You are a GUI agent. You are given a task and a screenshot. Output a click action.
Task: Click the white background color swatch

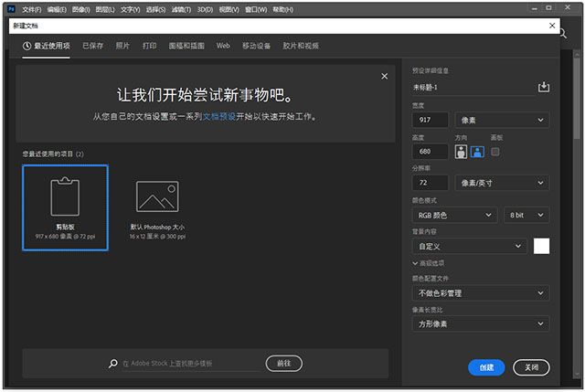click(541, 246)
